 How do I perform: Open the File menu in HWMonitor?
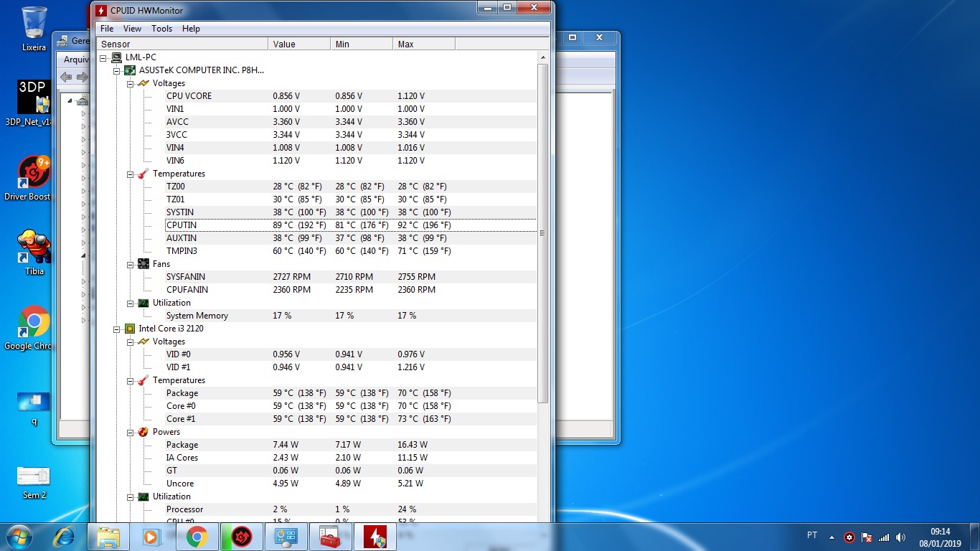pos(107,29)
